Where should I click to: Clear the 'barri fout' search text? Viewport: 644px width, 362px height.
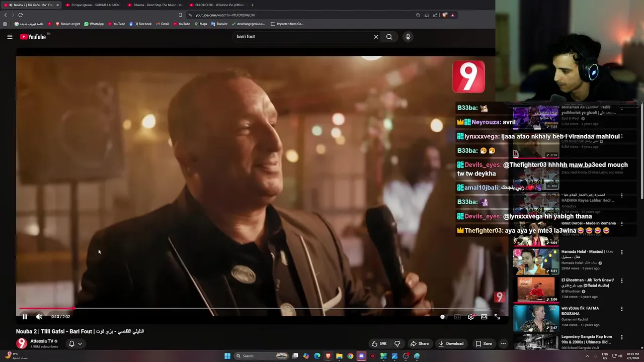pyautogui.click(x=376, y=37)
